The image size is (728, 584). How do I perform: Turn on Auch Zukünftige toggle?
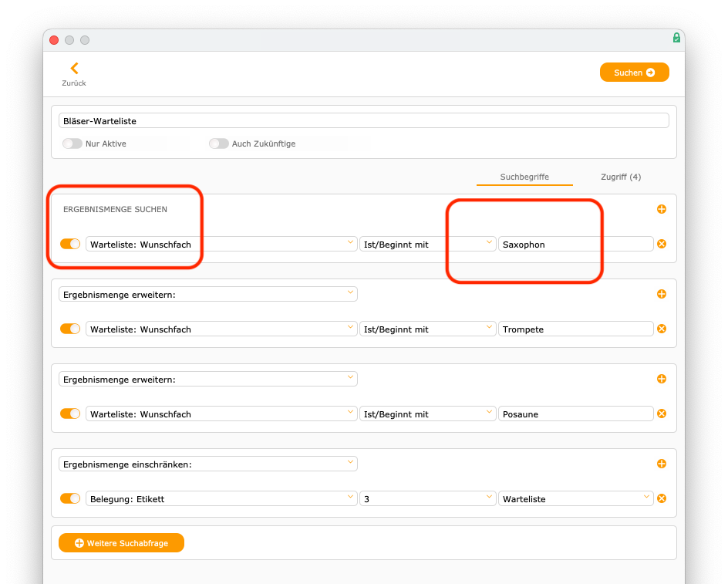pos(219,143)
